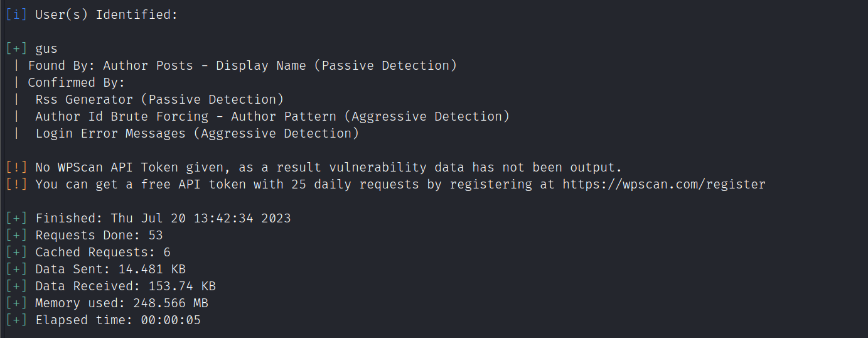Screen dimensions: 868x338
Task: Click the Found By: Author Posts line
Action: pyautogui.click(x=242, y=65)
